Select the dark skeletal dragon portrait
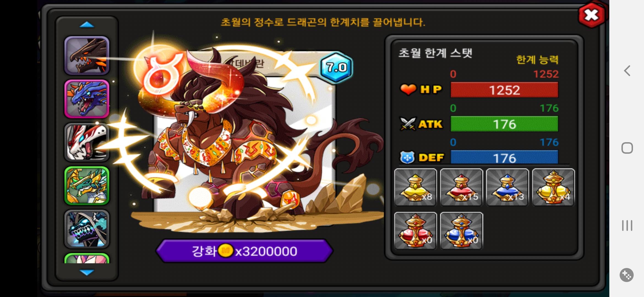644x297 pixels. (x=87, y=229)
